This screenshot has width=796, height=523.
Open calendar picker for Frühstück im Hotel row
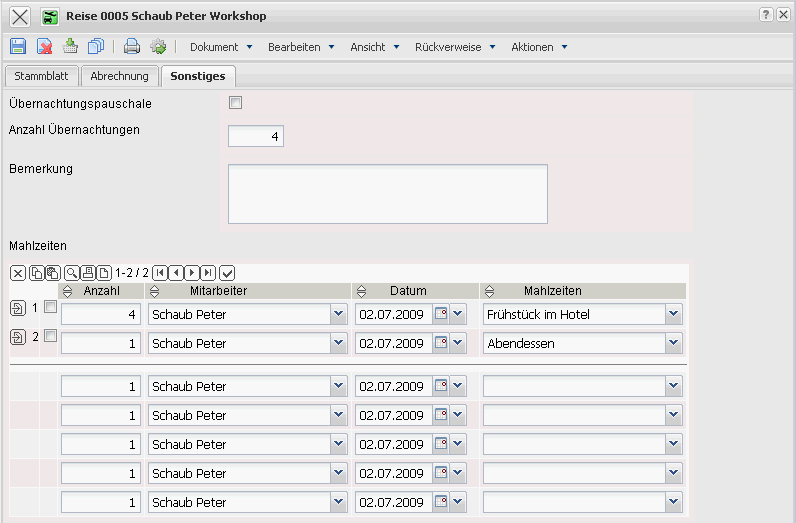(440, 314)
